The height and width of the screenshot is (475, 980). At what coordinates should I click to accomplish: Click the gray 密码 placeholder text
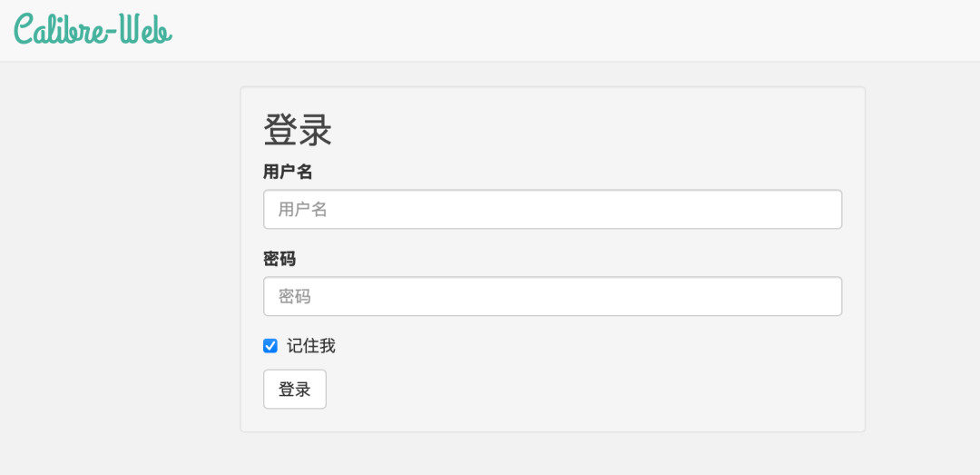(295, 296)
